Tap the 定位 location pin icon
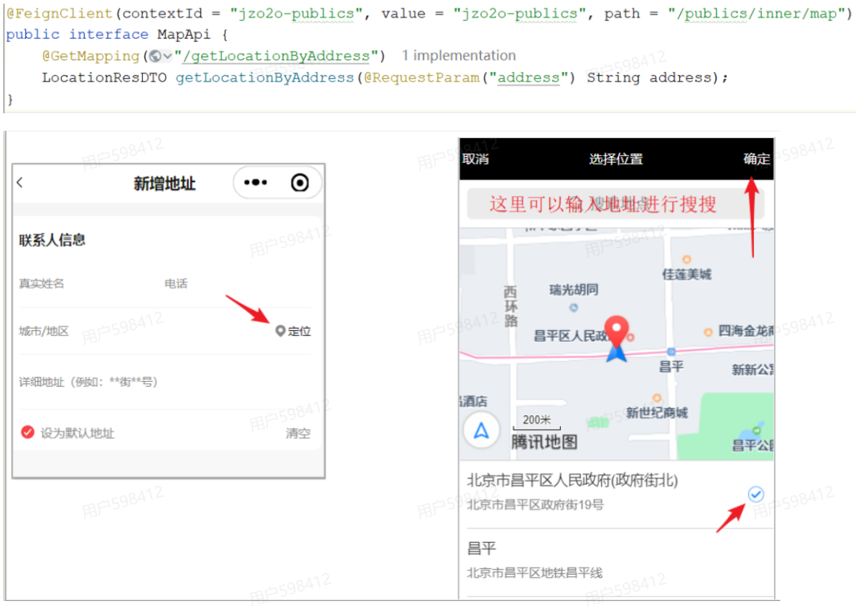The image size is (868, 609). (x=280, y=331)
